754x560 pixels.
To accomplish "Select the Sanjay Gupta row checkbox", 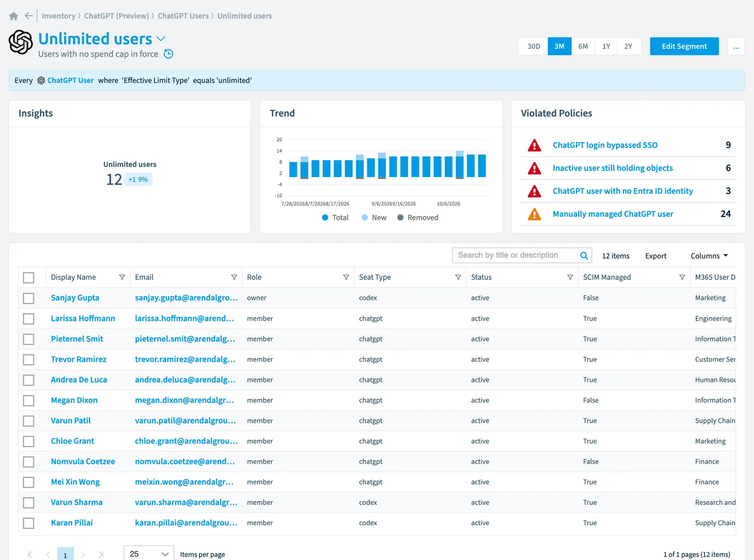I will click(29, 298).
